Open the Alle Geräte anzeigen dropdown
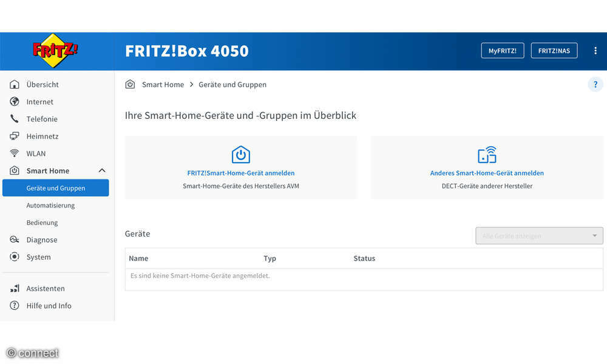The image size is (607, 364). [538, 235]
